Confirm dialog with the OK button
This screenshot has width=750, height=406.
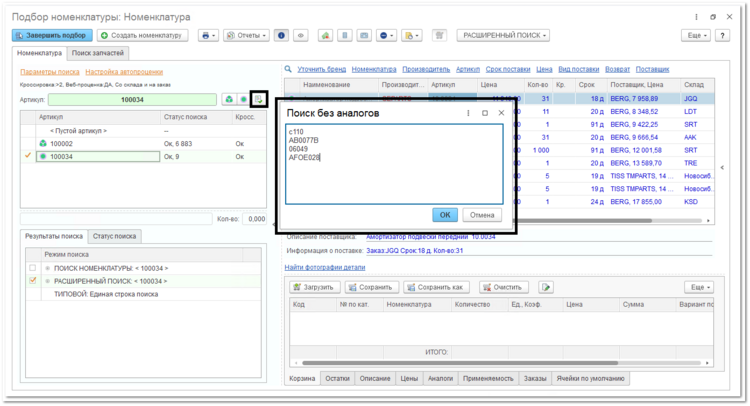click(445, 215)
